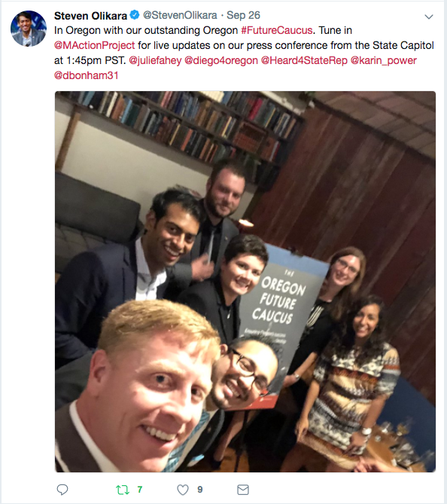This screenshot has width=447, height=504.
Task: Open the Sep 26 tweet timestamp
Action: (243, 15)
